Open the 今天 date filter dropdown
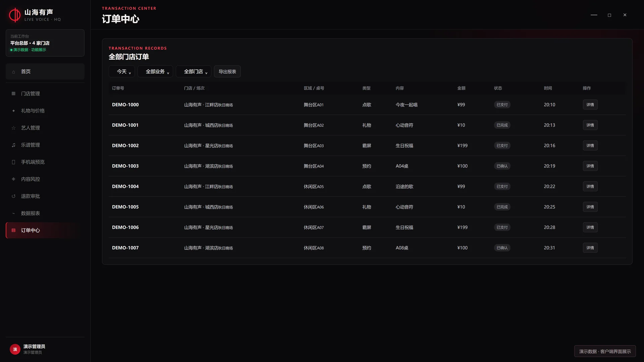 click(122, 71)
